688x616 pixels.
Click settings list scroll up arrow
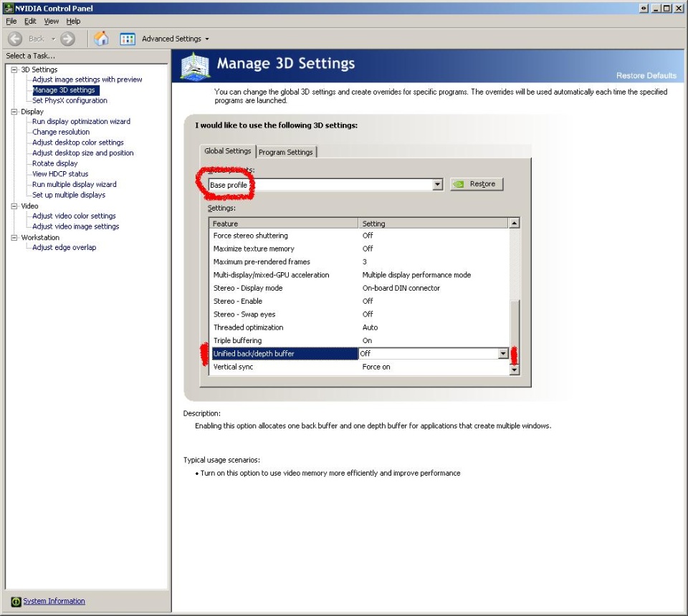click(x=515, y=223)
